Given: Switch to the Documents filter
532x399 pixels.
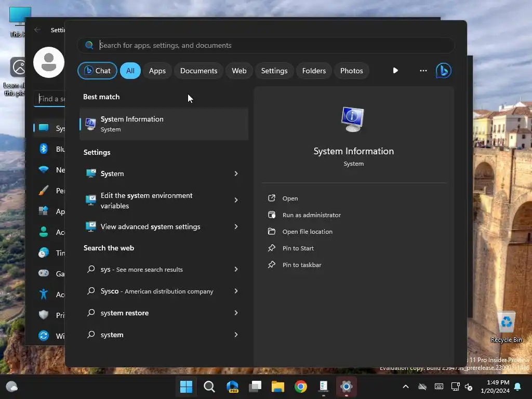Looking at the screenshot, I should [198, 71].
